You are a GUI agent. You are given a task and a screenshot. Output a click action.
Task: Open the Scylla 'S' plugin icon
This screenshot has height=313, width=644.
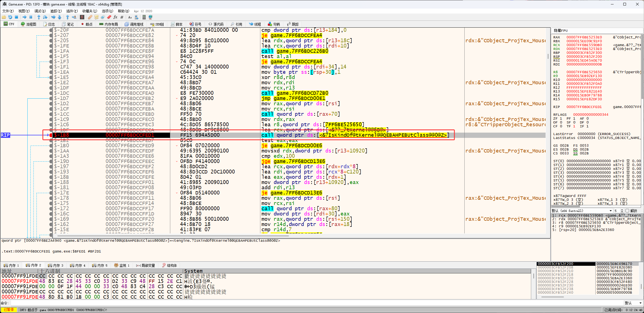coord(82,17)
